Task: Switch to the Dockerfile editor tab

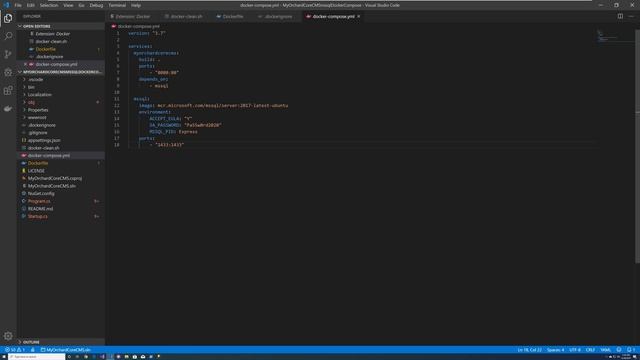Action: (232, 16)
